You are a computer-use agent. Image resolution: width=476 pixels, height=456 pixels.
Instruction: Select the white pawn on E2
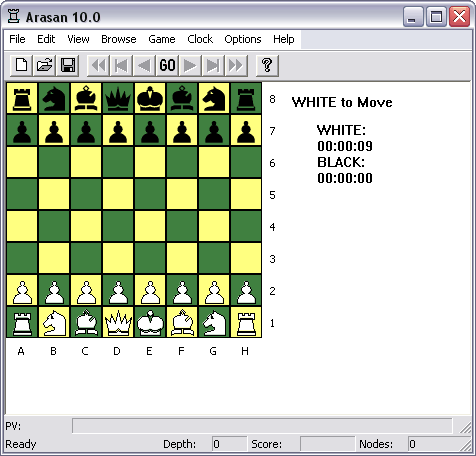(x=150, y=290)
